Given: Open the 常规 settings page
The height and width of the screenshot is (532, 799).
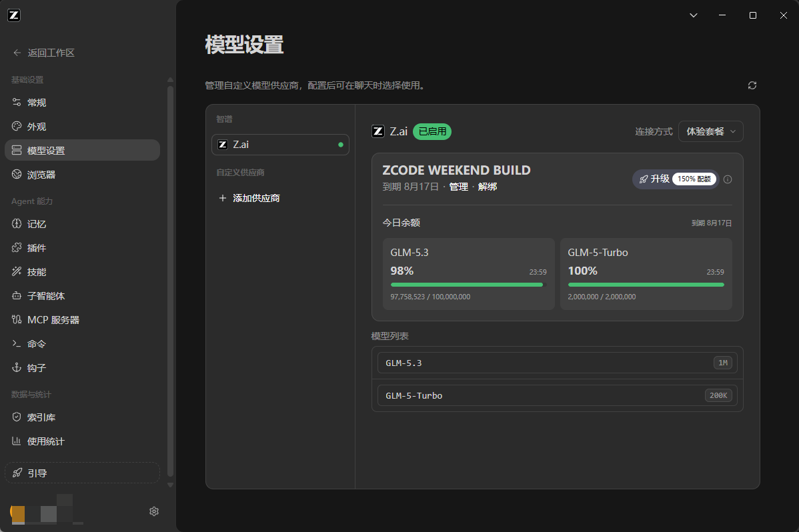Looking at the screenshot, I should point(83,103).
